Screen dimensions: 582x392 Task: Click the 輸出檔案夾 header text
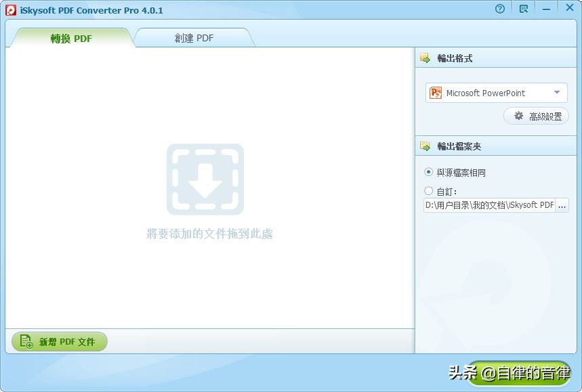[459, 146]
